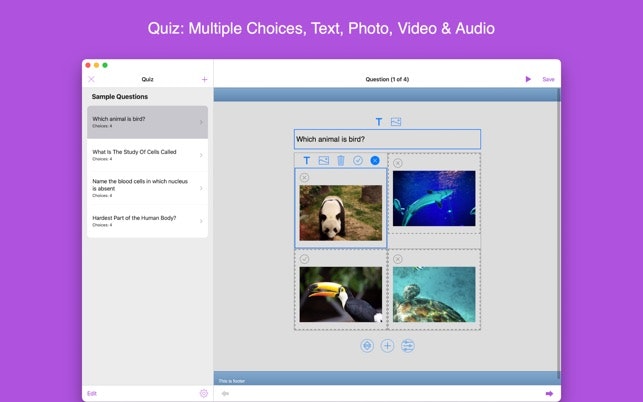Go to the next question with the right arrow
Image resolution: width=643 pixels, height=402 pixels.
point(549,393)
